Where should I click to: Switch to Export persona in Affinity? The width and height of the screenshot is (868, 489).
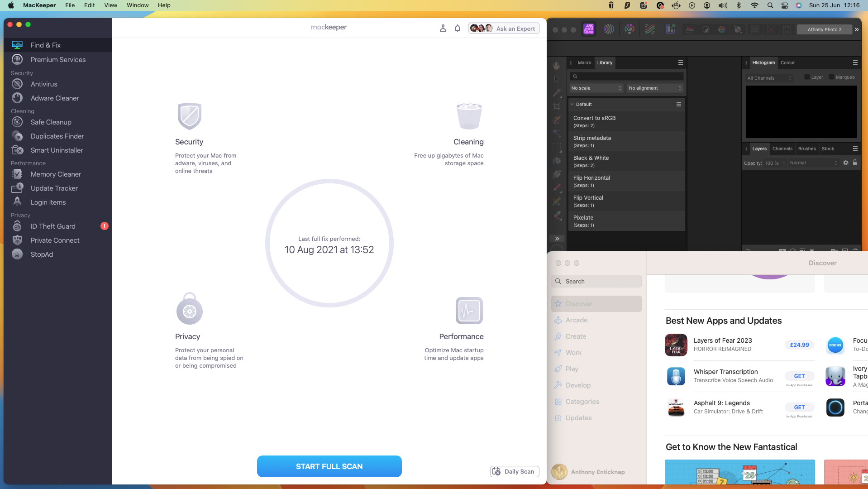coord(670,29)
